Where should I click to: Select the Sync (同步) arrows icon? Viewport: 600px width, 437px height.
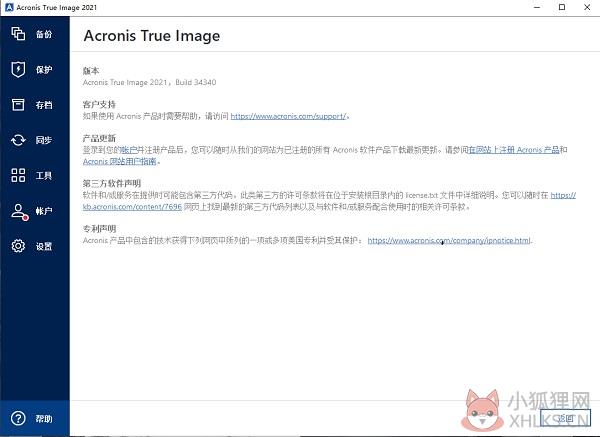pyautogui.click(x=18, y=140)
